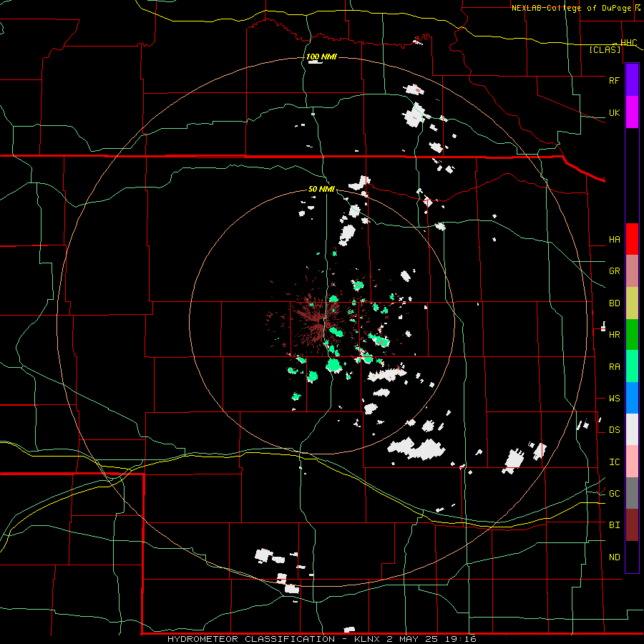Click the RF legend label
The image size is (644, 644).
tap(614, 80)
